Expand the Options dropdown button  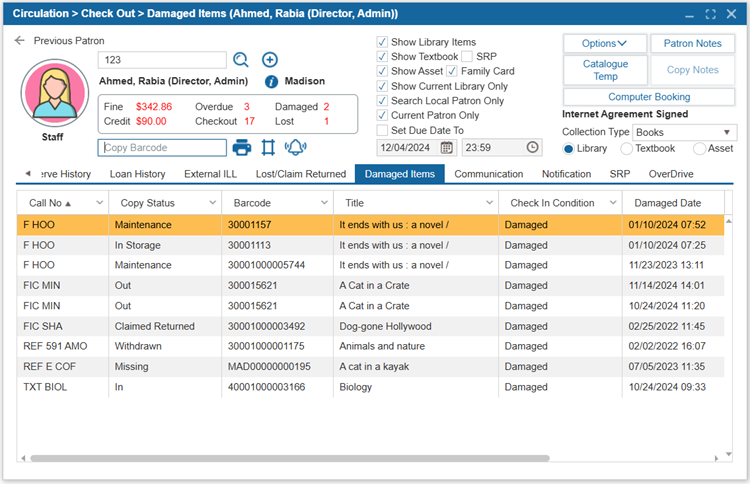pos(605,44)
